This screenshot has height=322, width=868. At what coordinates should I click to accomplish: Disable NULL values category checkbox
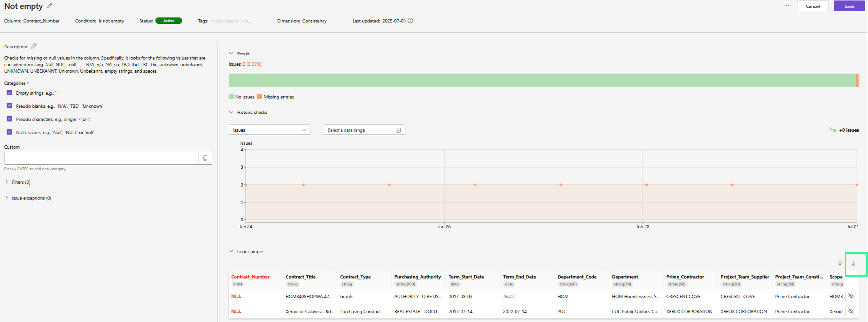point(9,132)
